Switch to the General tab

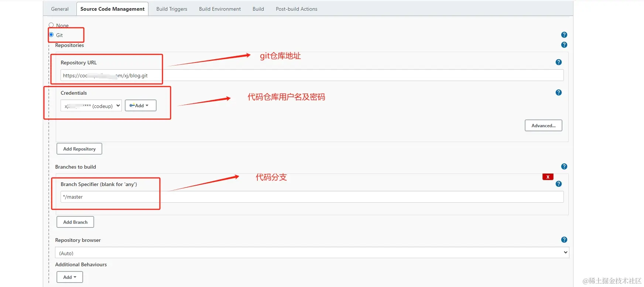[x=60, y=9]
